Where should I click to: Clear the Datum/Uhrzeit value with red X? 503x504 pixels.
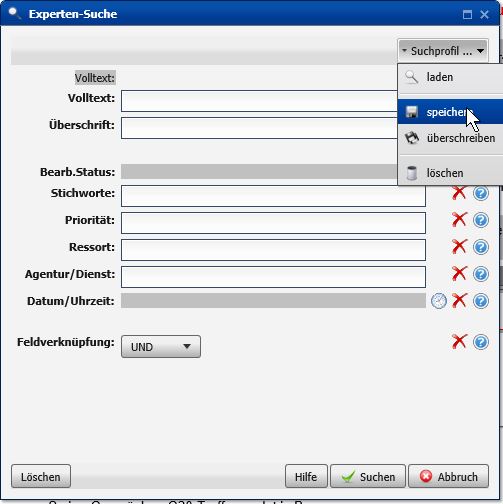click(x=459, y=301)
